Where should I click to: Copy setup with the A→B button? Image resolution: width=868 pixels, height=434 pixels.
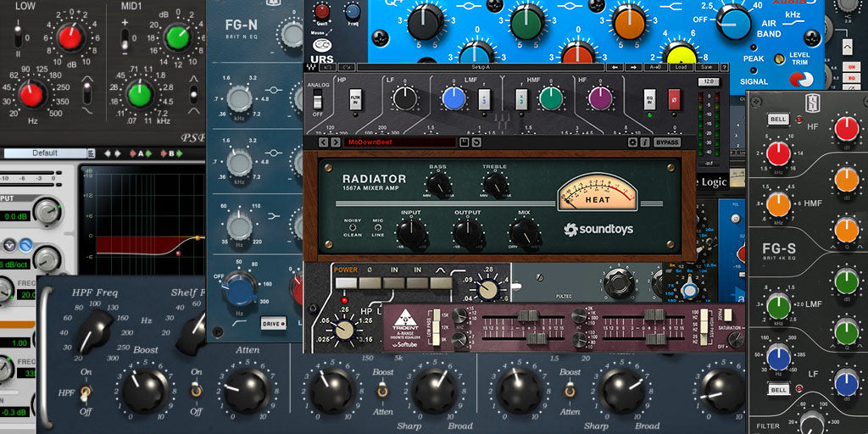coord(655,68)
